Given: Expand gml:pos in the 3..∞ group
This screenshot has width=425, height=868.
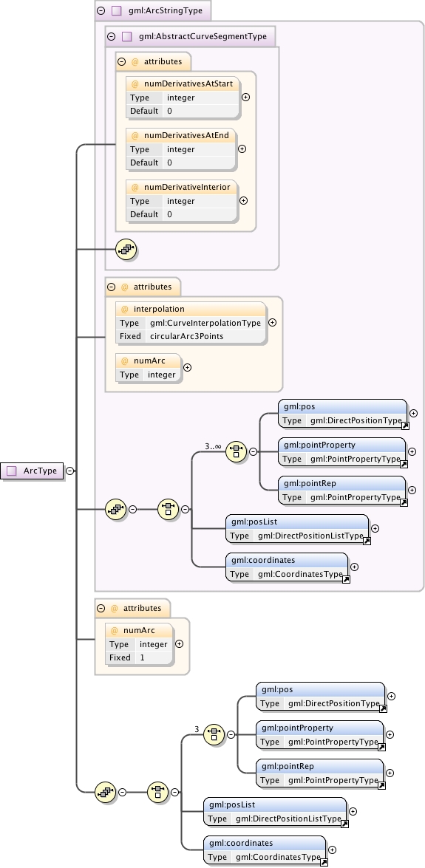Looking at the screenshot, I should (413, 413).
